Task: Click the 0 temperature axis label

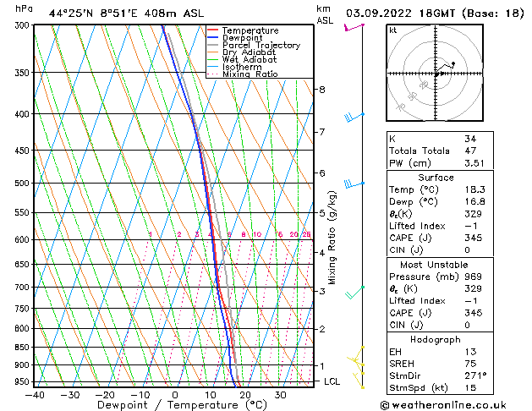Action: coord(175,395)
